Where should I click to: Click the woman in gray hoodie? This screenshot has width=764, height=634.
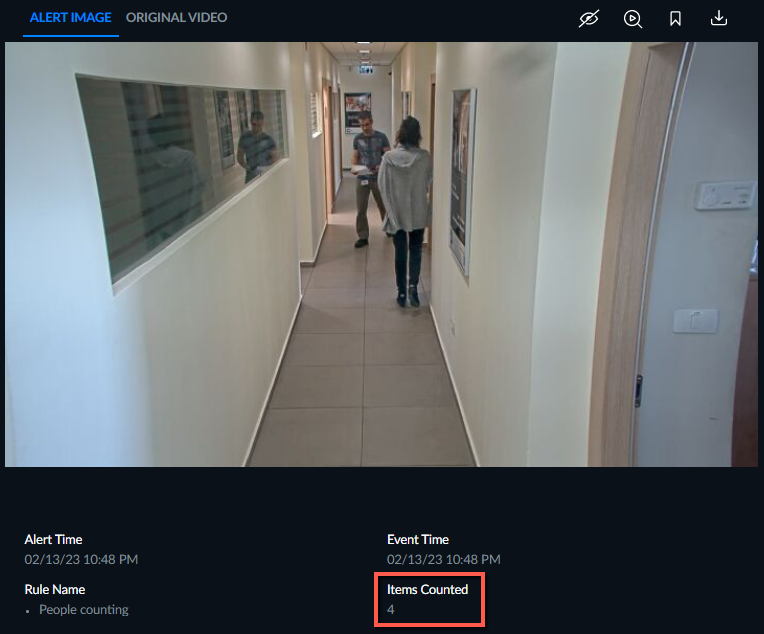[x=406, y=211]
